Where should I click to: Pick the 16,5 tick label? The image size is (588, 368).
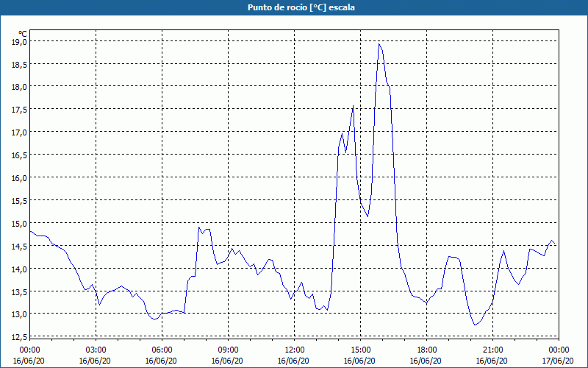tap(20, 155)
